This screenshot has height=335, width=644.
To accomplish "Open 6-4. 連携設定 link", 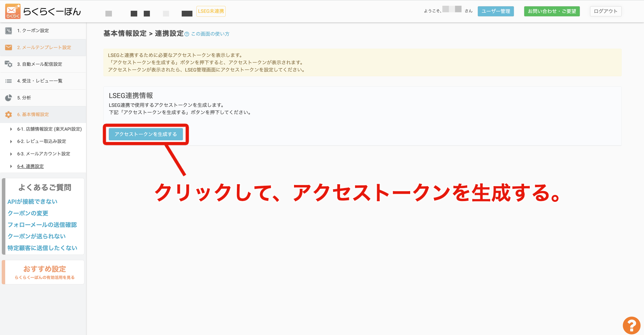I will pyautogui.click(x=30, y=166).
